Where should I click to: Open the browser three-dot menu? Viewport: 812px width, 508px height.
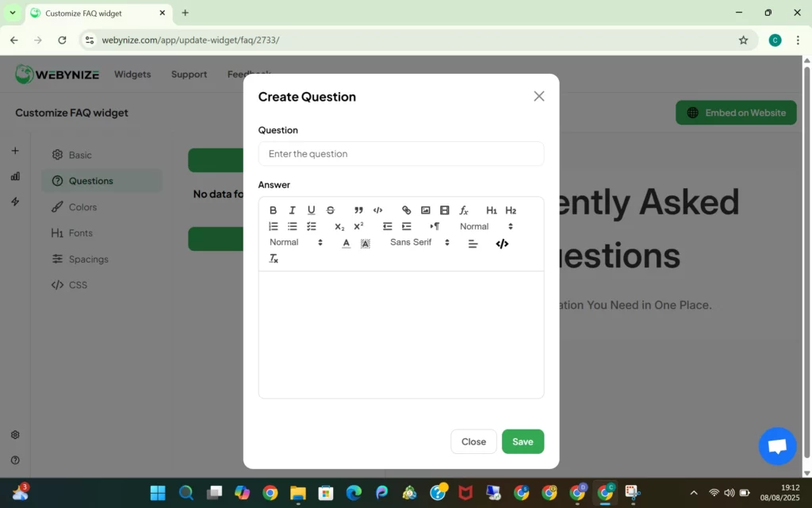click(x=798, y=40)
